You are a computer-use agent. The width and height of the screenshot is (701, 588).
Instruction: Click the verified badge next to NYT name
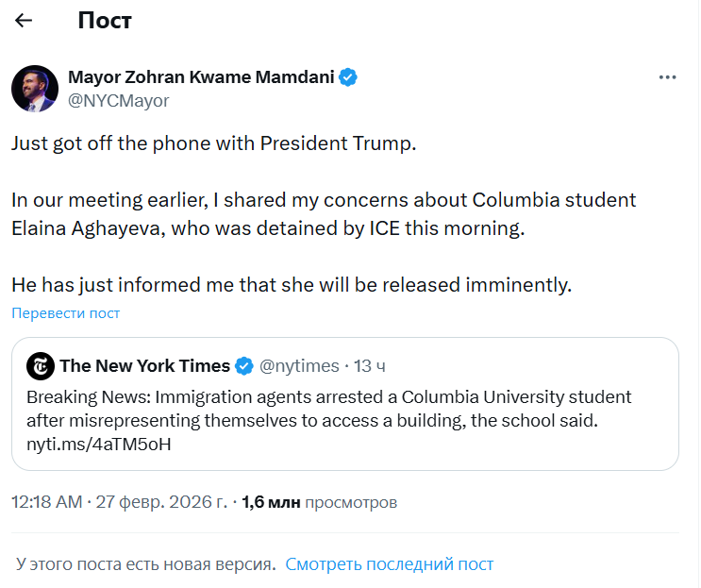tap(243, 366)
